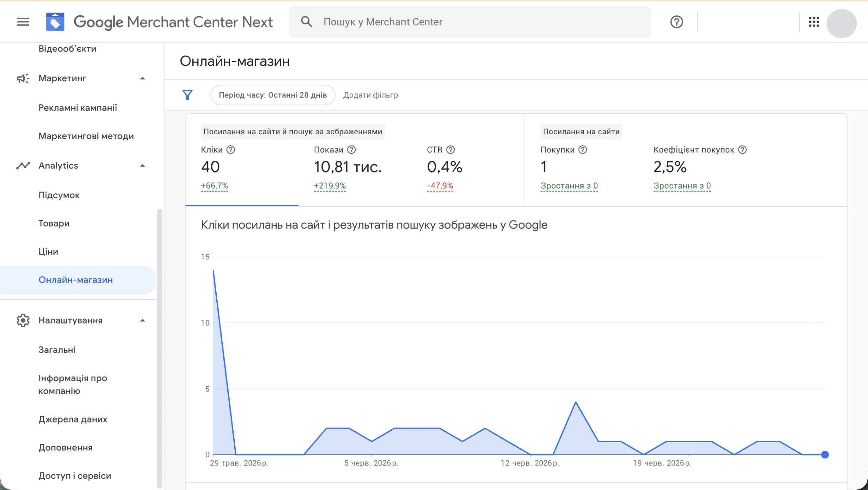The width and height of the screenshot is (868, 490).
Task: Show help for Кліки metric
Action: (x=231, y=150)
